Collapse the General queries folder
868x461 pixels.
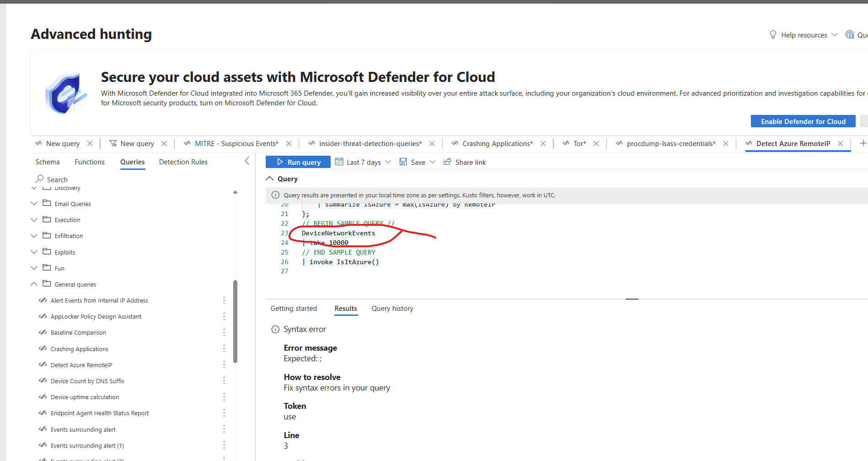click(x=34, y=284)
